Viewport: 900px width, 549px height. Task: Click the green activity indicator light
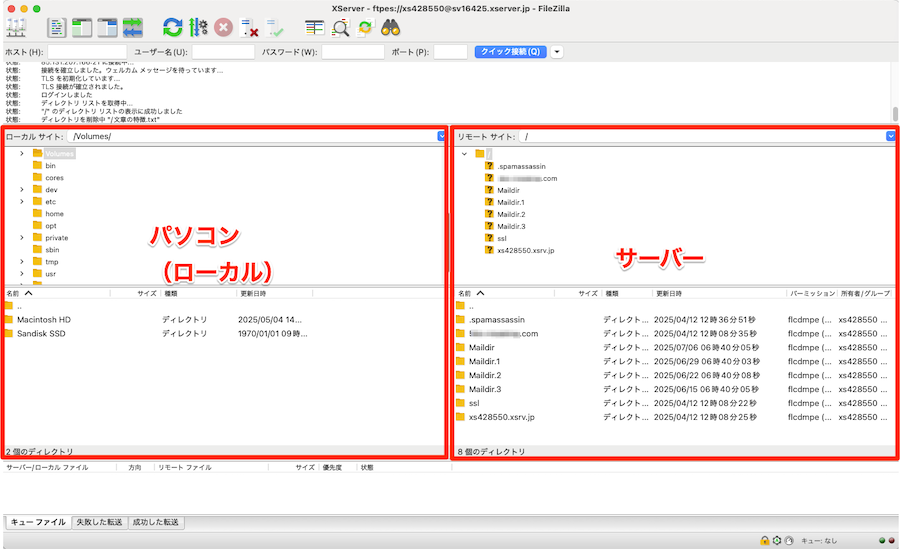tap(882, 540)
